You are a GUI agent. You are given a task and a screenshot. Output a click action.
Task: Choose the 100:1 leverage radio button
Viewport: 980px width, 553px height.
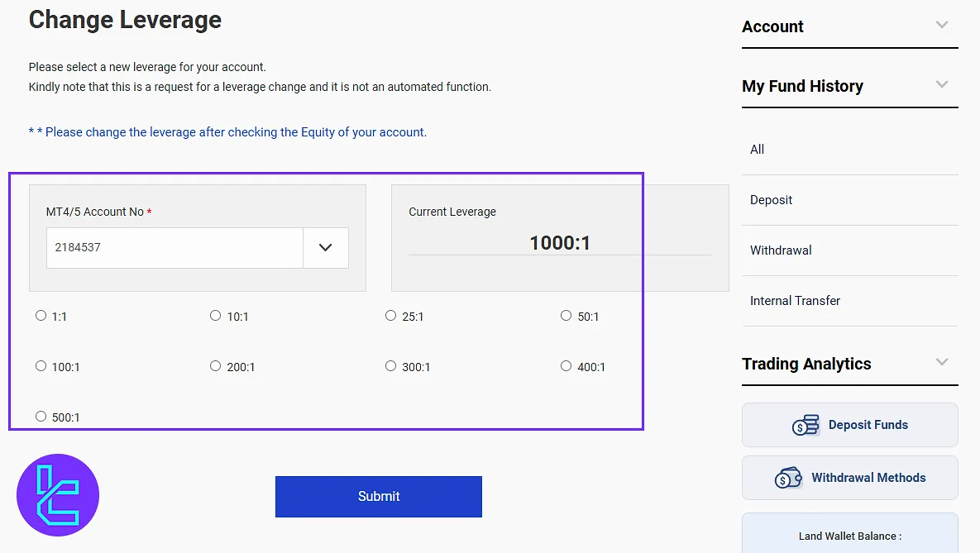[41, 366]
